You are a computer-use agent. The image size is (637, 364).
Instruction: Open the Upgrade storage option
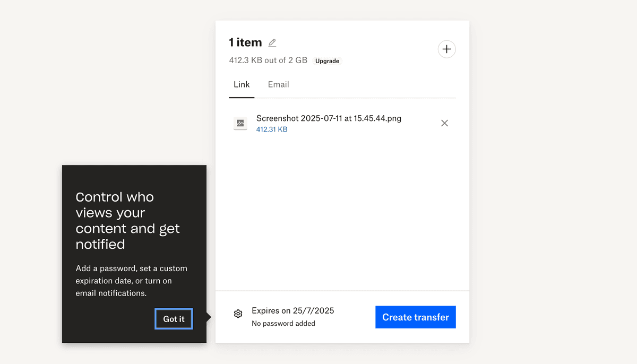tap(327, 60)
